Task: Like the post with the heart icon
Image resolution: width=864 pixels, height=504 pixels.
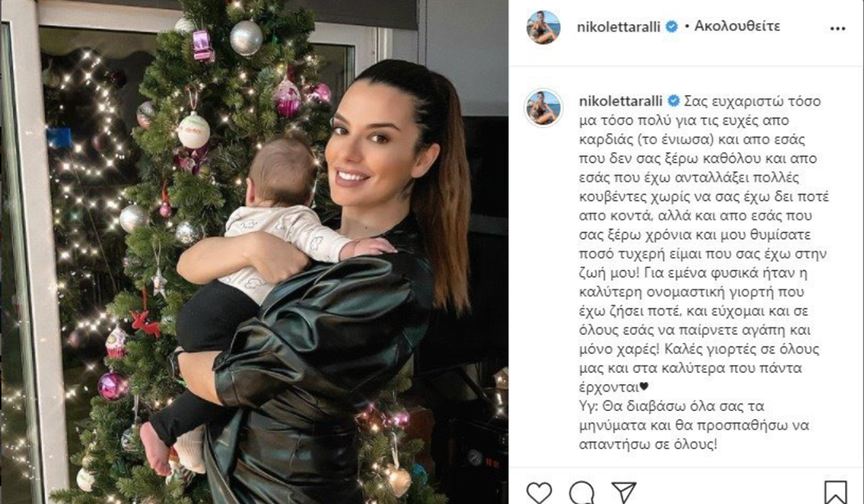Action: (x=539, y=492)
